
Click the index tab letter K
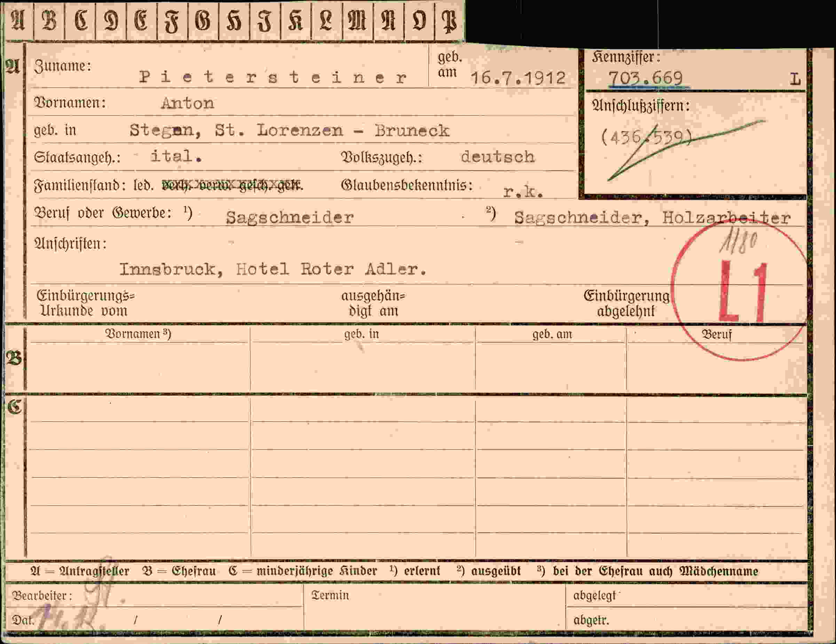(x=295, y=20)
